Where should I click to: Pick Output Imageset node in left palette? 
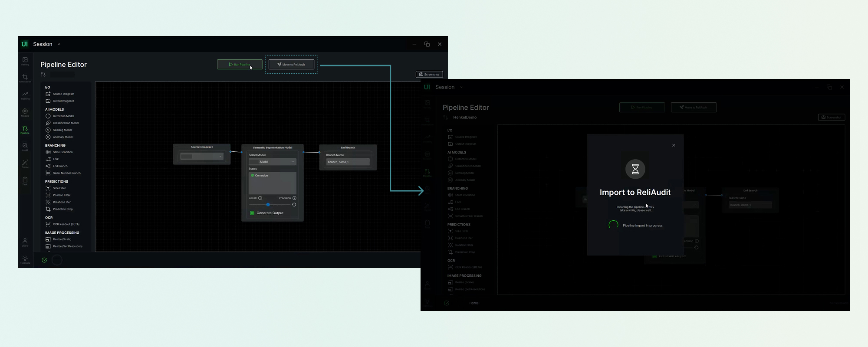pyautogui.click(x=60, y=101)
